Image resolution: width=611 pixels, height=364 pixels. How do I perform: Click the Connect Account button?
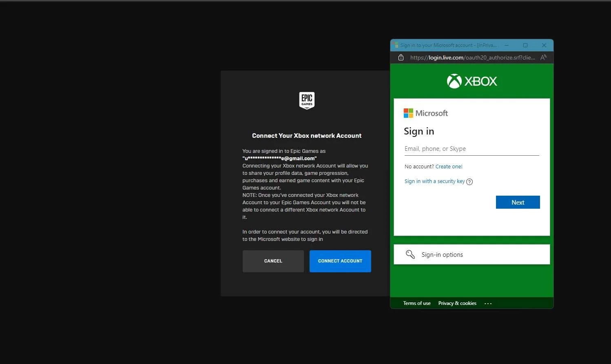click(x=340, y=261)
